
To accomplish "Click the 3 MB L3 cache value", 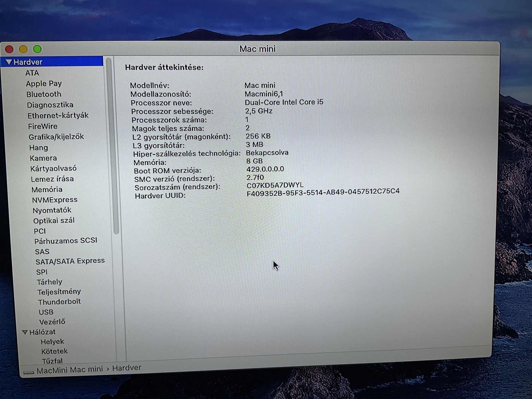I will click(x=254, y=144).
